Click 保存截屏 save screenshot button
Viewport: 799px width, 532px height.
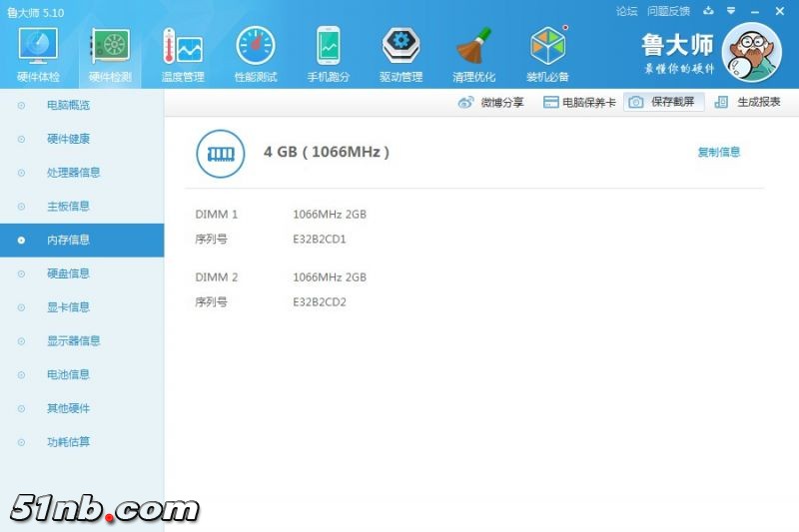(x=665, y=102)
